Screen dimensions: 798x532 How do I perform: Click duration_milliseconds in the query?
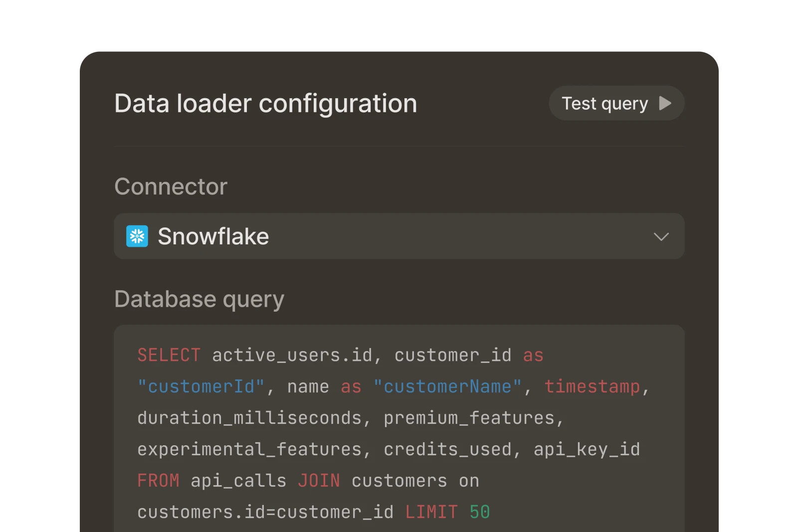tap(249, 418)
